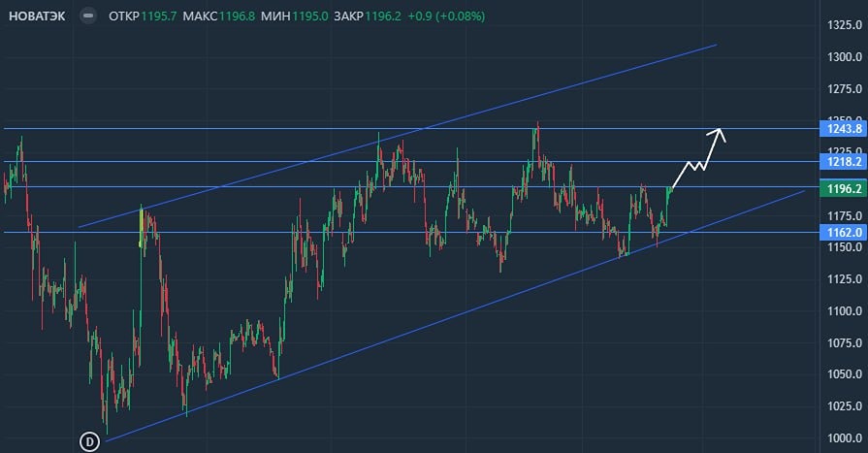
Task: Click the 1050.0 price axis label
Action: tap(844, 374)
